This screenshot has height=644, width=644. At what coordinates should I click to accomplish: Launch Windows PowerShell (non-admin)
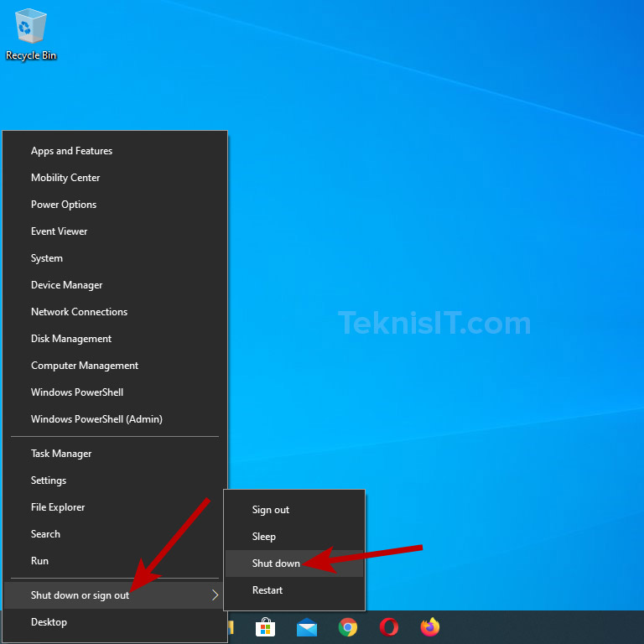(115, 392)
